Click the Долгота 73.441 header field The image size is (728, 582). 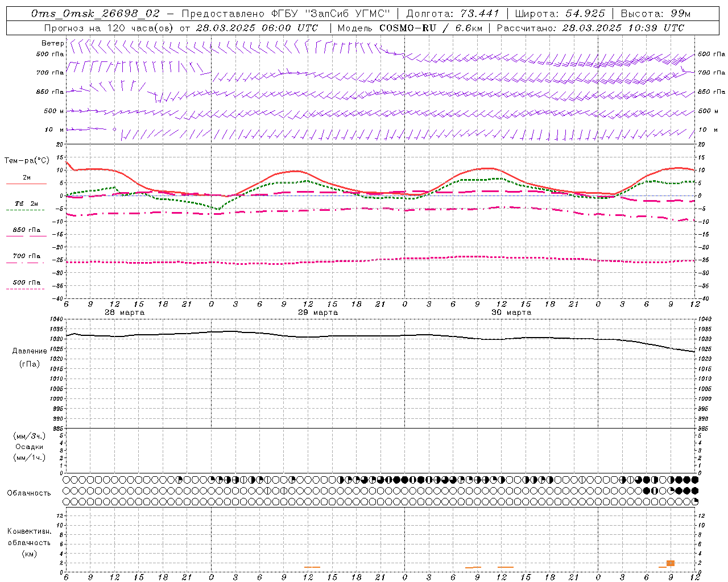[453, 14]
